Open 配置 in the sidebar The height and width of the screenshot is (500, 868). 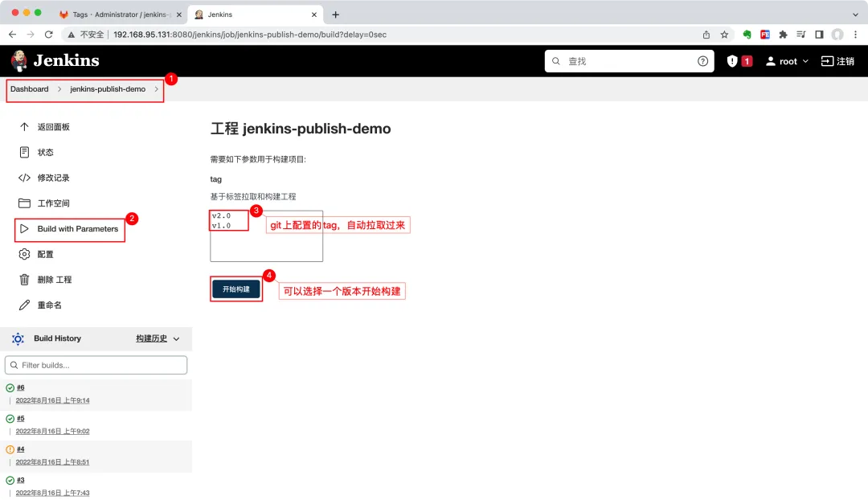tap(45, 254)
